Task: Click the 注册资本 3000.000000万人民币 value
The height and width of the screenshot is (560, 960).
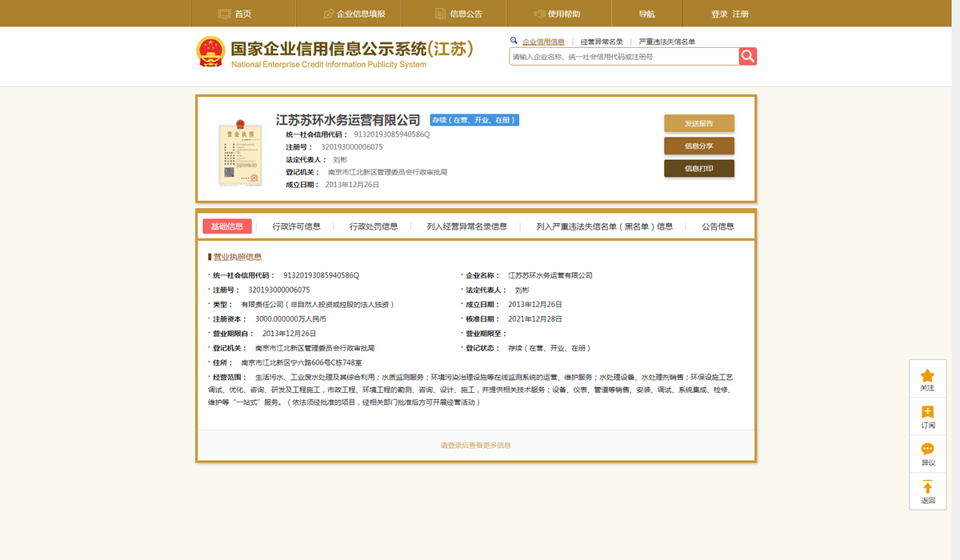Action: coord(290,318)
